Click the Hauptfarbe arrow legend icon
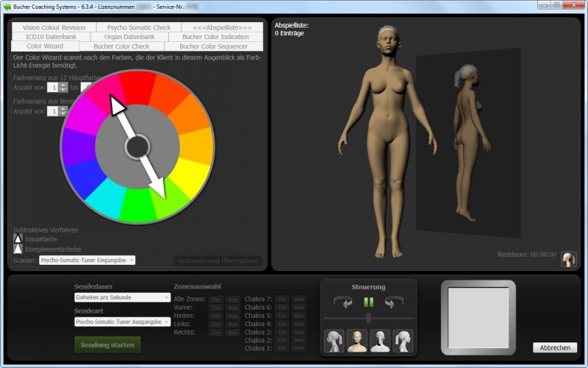 tap(18, 238)
